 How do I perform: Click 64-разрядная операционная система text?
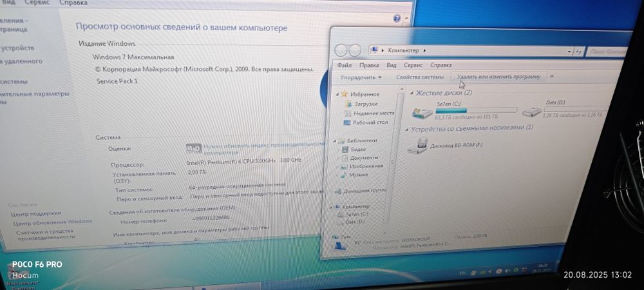[x=238, y=186]
